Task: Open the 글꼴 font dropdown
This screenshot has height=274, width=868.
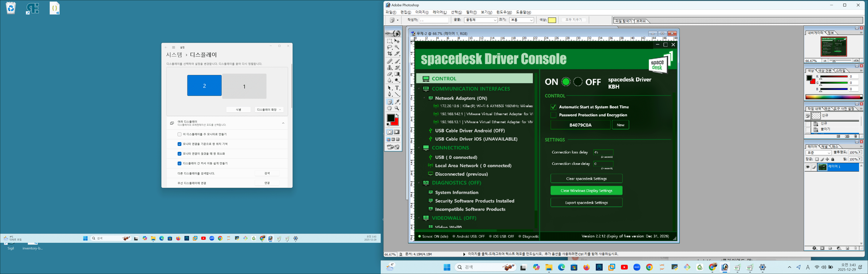Action: coord(481,20)
